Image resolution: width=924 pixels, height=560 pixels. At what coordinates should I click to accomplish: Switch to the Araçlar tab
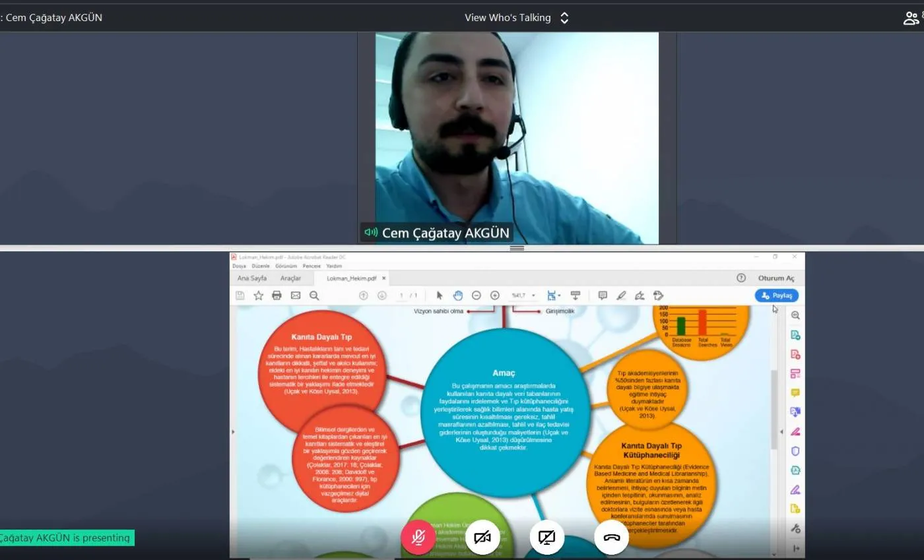290,278
